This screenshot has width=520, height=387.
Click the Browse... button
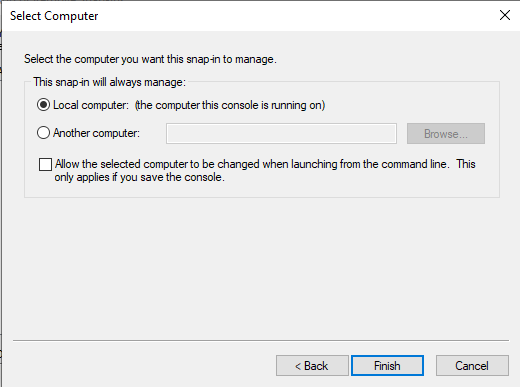446,134
